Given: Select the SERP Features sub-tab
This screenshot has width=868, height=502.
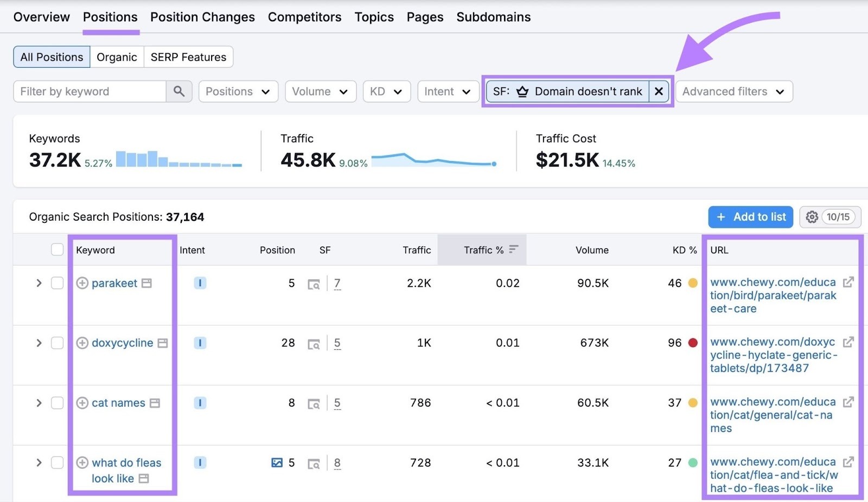Looking at the screenshot, I should (188, 56).
